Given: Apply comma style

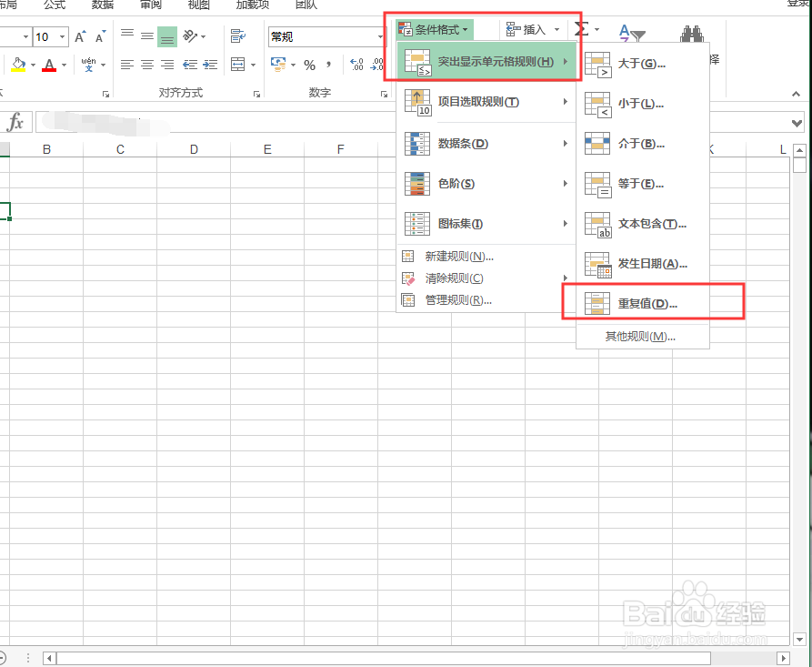Looking at the screenshot, I should tap(328, 65).
